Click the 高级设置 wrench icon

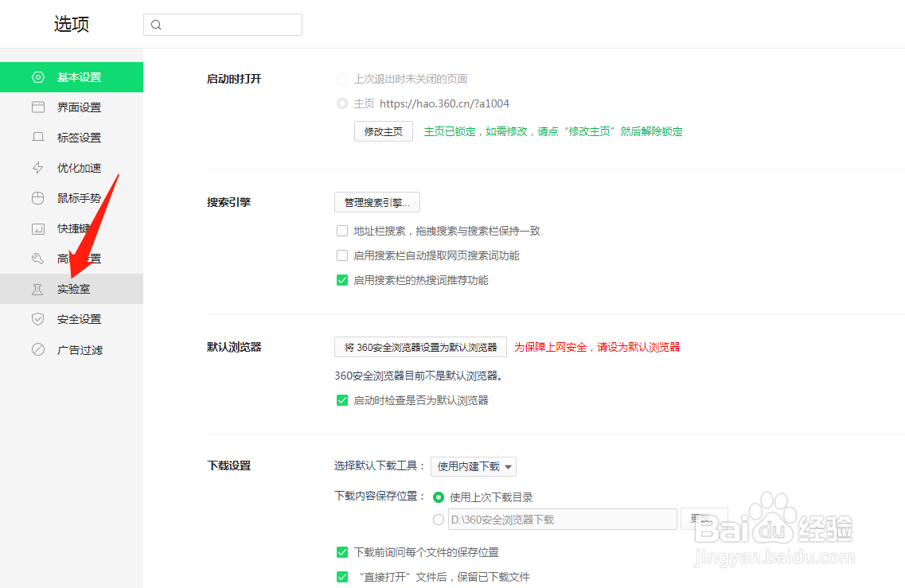click(38, 259)
